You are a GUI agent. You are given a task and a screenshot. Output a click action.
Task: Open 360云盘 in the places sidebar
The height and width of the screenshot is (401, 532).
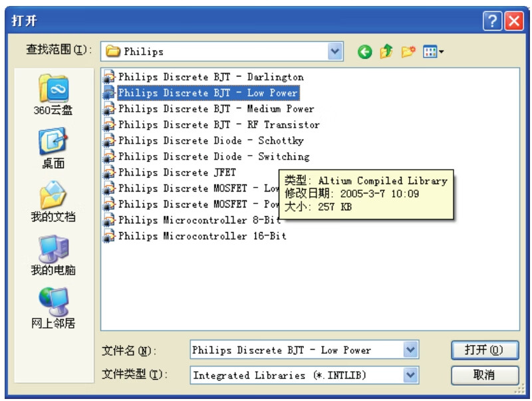(53, 95)
